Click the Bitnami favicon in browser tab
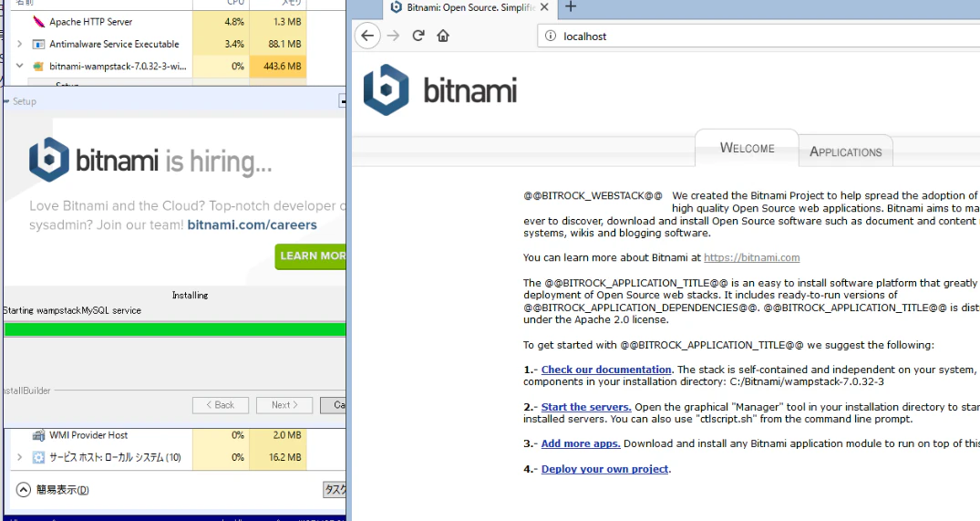The width and height of the screenshot is (980, 521). click(x=396, y=7)
